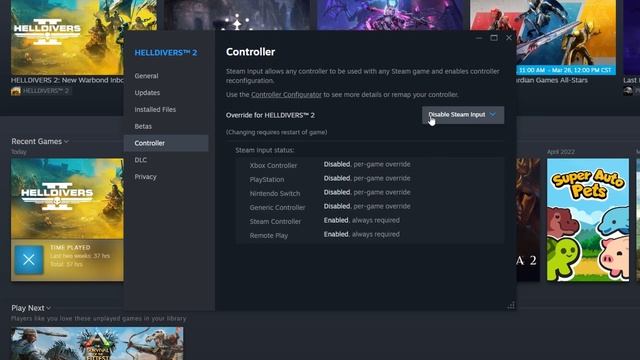Image resolution: width=640 pixels, height=360 pixels.
Task: Minimize the properties window
Action: (479, 38)
